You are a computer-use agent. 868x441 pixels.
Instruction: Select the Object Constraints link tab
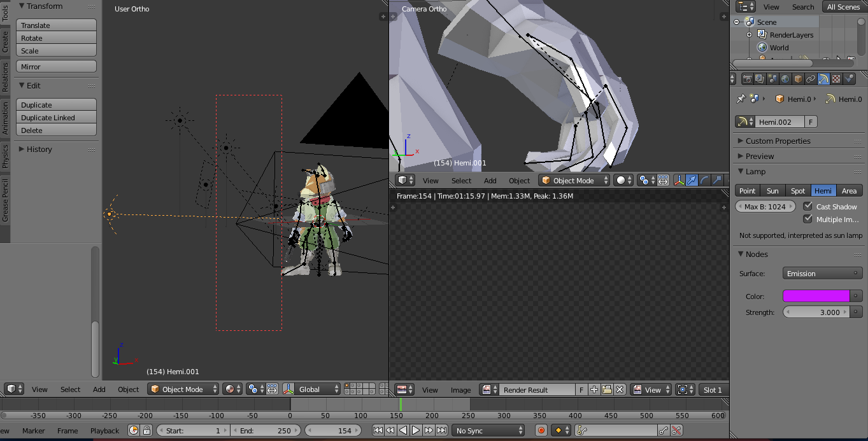pos(810,78)
